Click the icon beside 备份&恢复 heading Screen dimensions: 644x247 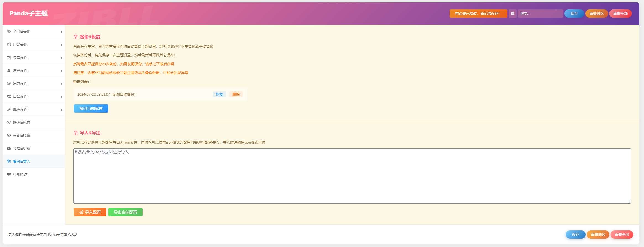(x=76, y=37)
